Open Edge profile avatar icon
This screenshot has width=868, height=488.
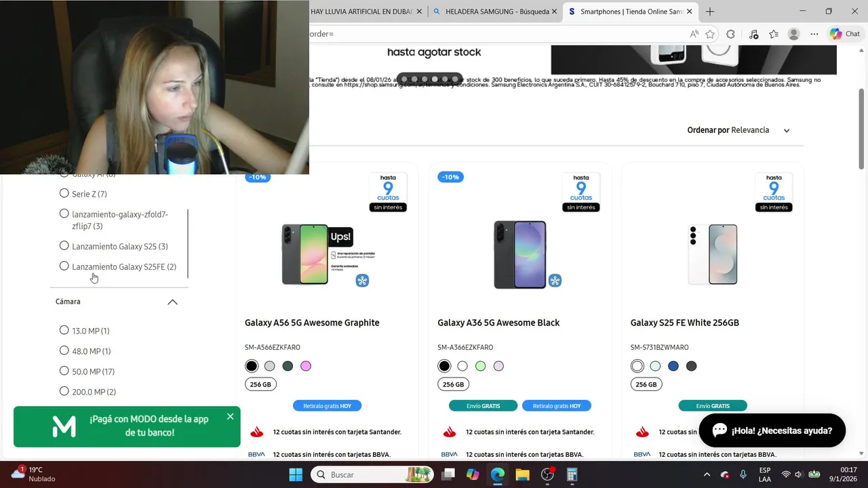point(794,34)
